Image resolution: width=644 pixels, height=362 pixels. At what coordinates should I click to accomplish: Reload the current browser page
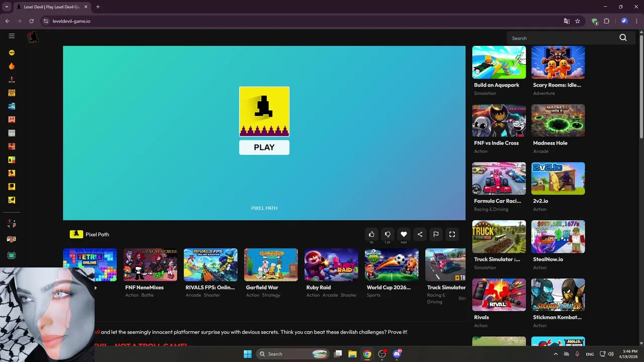pos(31,21)
